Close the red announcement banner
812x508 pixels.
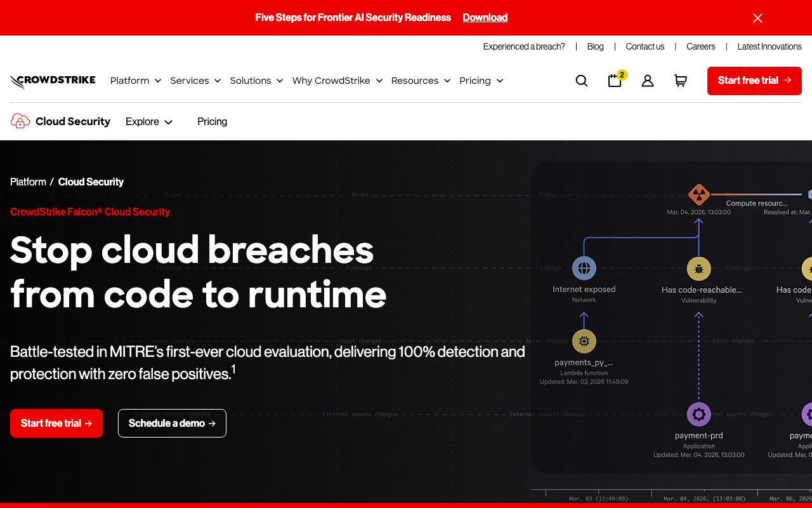pos(757,18)
